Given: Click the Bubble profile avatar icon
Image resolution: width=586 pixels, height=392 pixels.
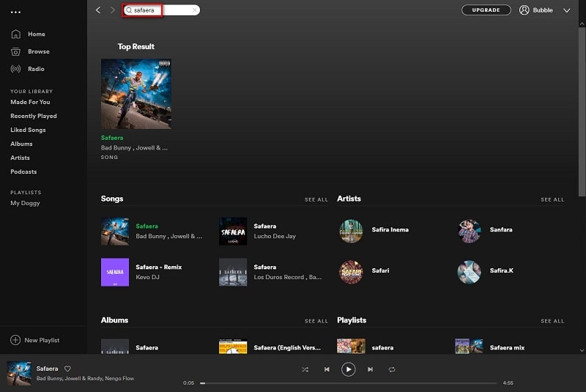Looking at the screenshot, I should click(x=524, y=10).
